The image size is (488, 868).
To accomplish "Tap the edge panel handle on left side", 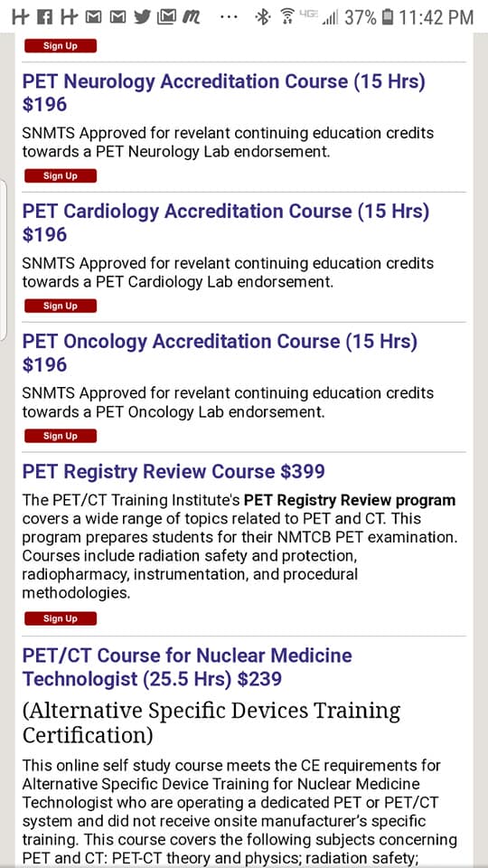I will tap(3, 260).
